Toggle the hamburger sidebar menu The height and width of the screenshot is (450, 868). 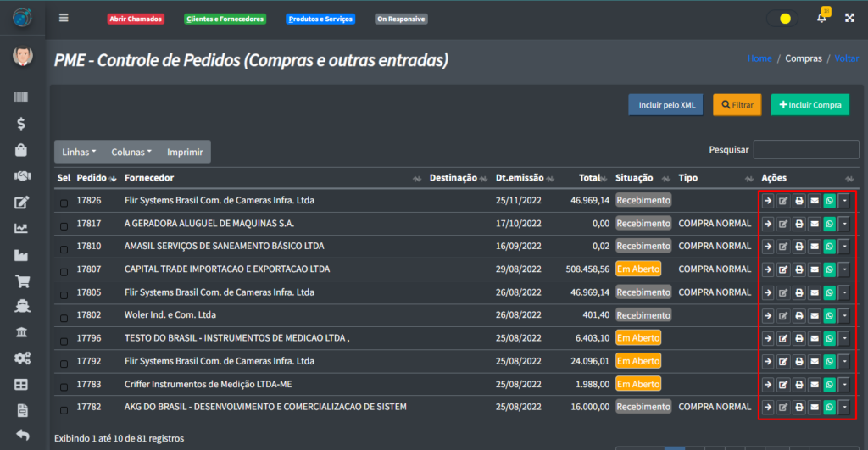coord(64,18)
